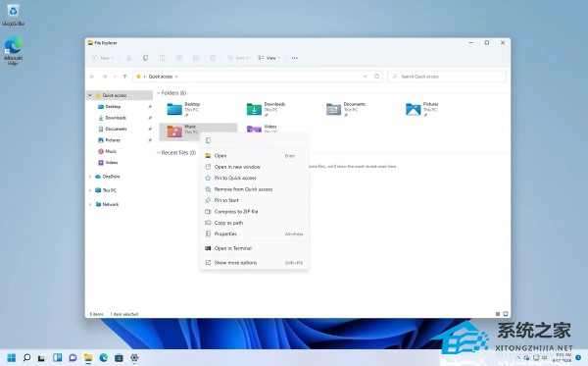
Task: Choose Remove from Quick access
Action: (x=254, y=189)
